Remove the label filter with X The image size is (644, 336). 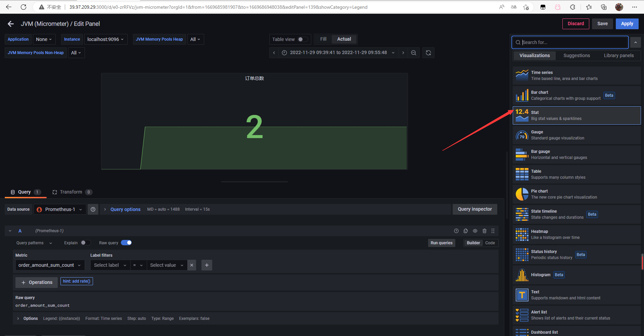click(192, 265)
